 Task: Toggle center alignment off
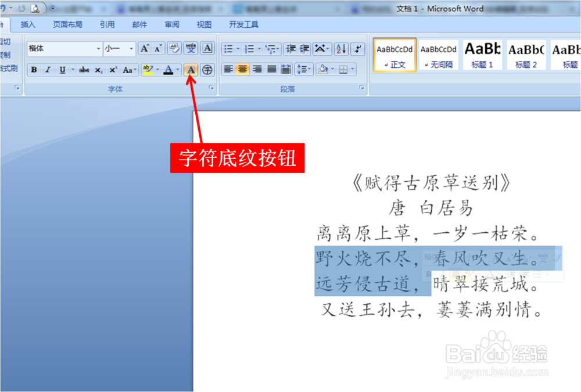pos(242,69)
